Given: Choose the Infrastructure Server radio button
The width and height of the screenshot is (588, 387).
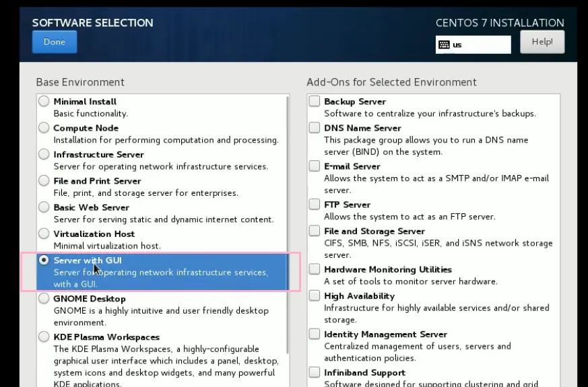Looking at the screenshot, I should [x=44, y=154].
